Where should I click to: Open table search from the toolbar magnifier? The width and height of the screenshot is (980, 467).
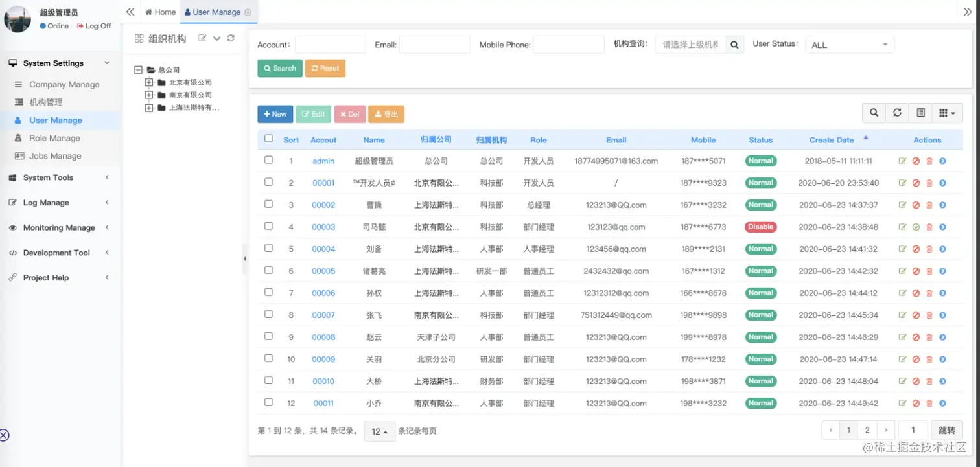(x=874, y=113)
